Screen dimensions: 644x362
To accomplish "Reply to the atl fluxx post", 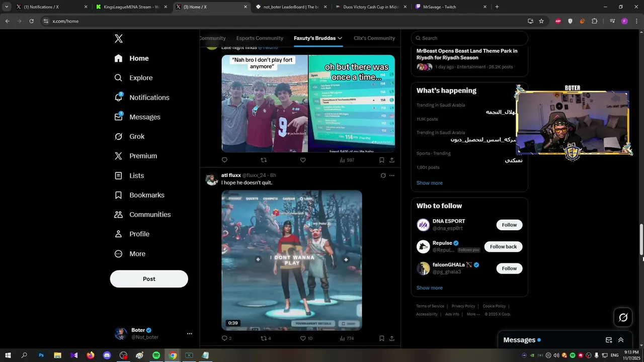I will click(x=226, y=338).
